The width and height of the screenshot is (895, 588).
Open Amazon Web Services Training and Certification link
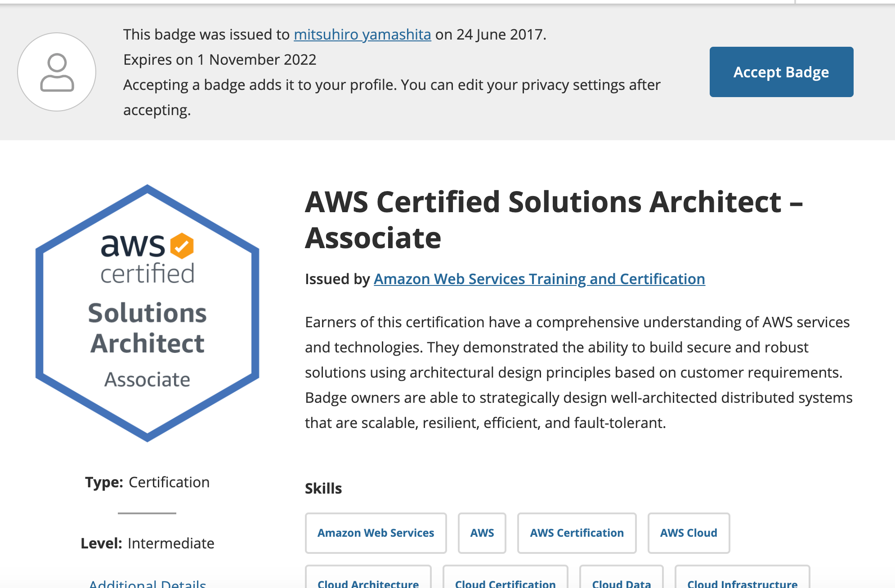pos(539,279)
